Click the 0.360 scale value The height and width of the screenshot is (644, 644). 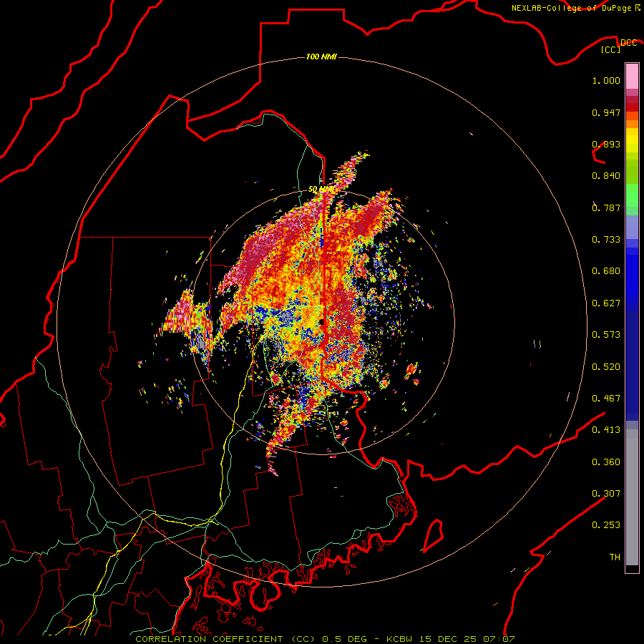click(x=606, y=462)
